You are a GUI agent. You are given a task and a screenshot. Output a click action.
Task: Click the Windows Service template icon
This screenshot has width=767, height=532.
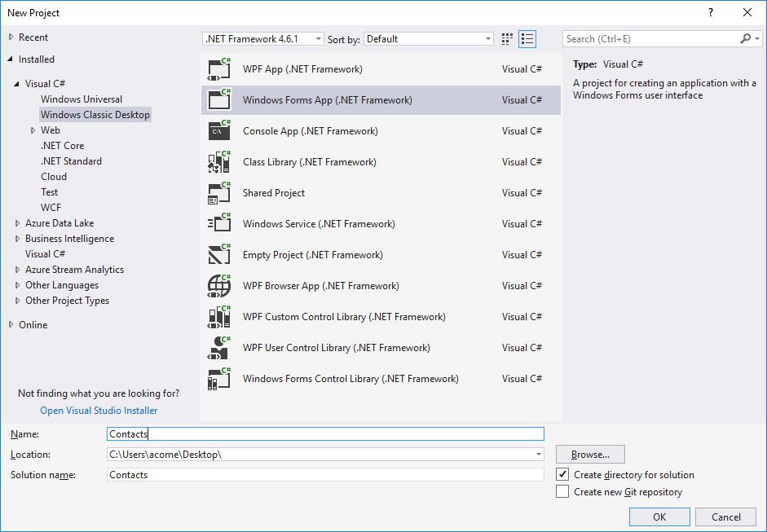point(219,224)
